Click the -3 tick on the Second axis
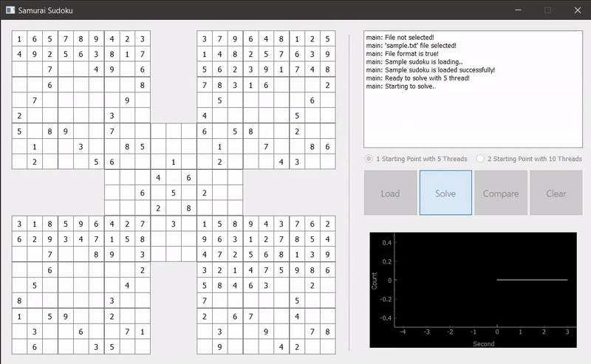 pos(426,332)
